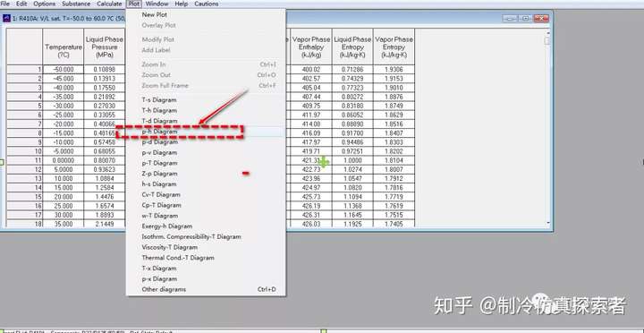Open the Window menu

pyautogui.click(x=157, y=4)
